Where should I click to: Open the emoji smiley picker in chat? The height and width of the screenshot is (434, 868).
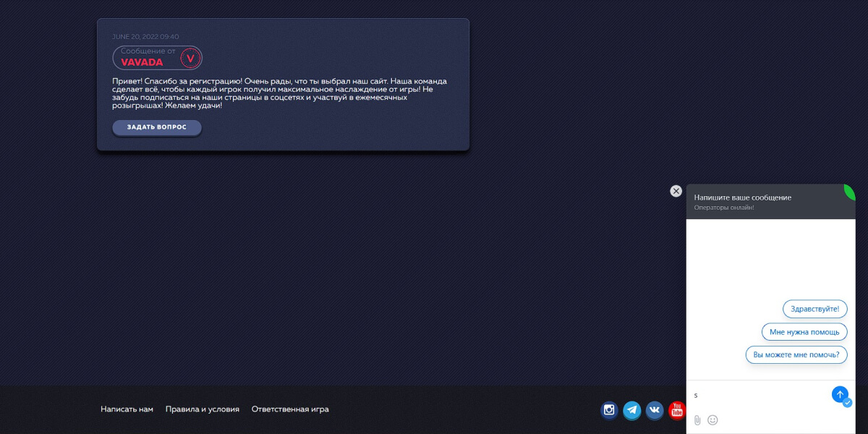click(x=712, y=420)
